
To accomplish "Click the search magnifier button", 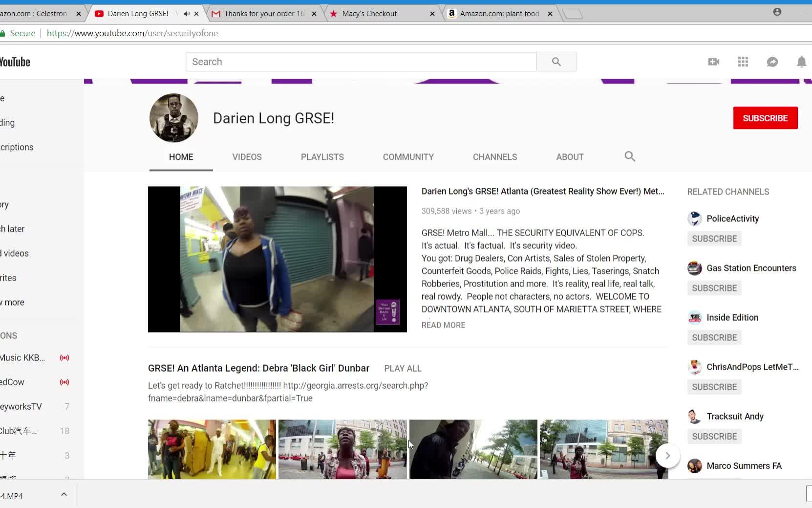I will pyautogui.click(x=556, y=62).
